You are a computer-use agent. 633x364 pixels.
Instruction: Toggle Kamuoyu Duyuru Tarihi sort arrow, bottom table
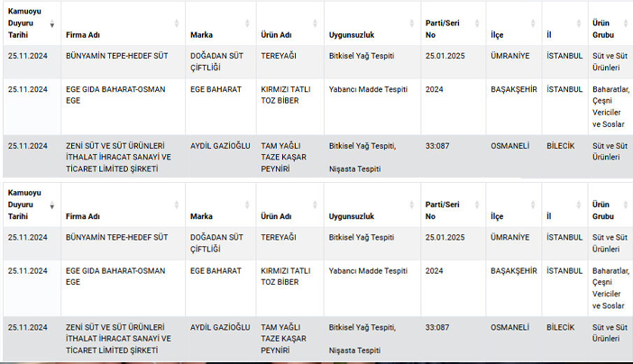point(52,205)
